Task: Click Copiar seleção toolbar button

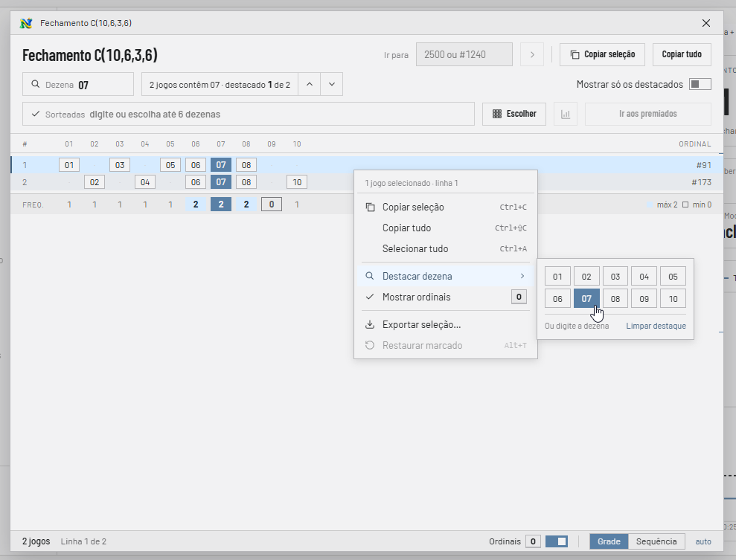Action: pyautogui.click(x=602, y=54)
